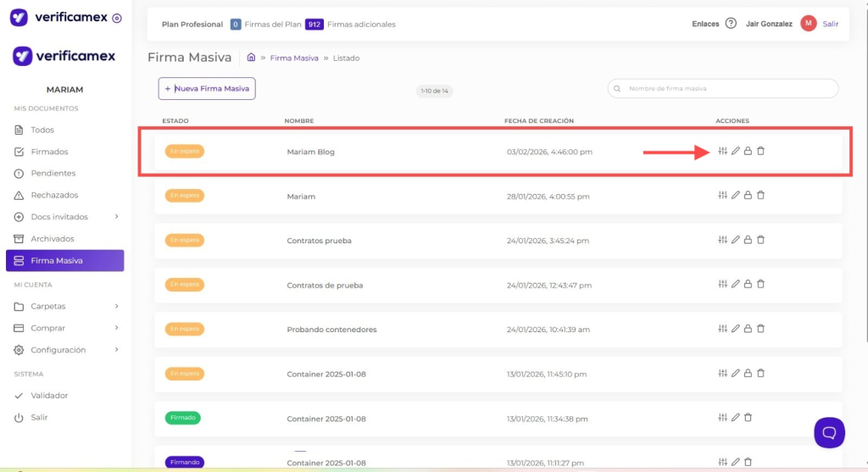Click the lock icon in the Mariam Blog row
The height and width of the screenshot is (472, 868).
(748, 151)
